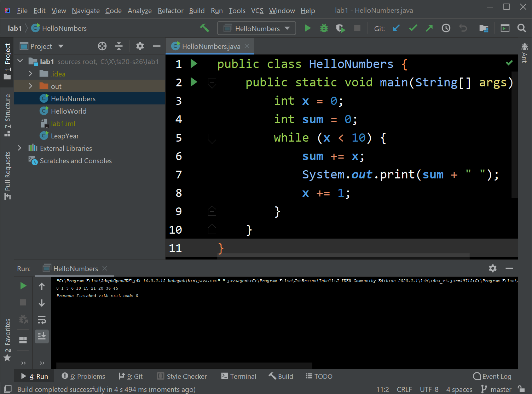Image resolution: width=532 pixels, height=394 pixels.
Task: Click the editor vertical scrollbar
Action: tap(515, 135)
